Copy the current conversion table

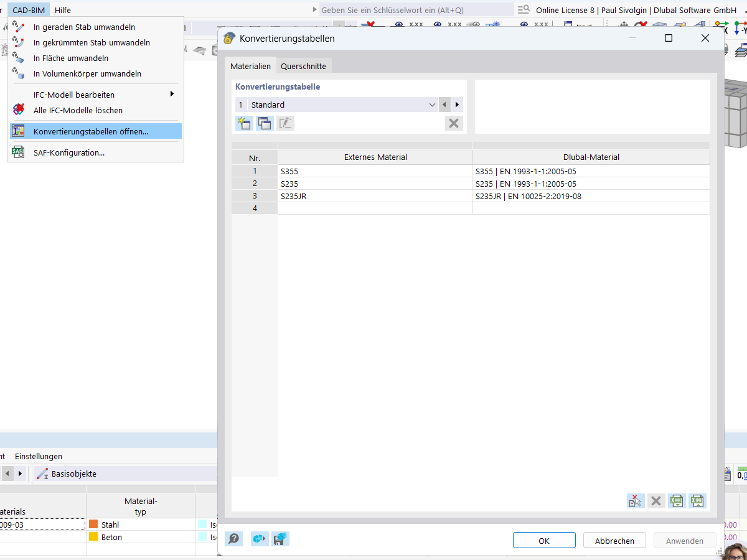(265, 123)
